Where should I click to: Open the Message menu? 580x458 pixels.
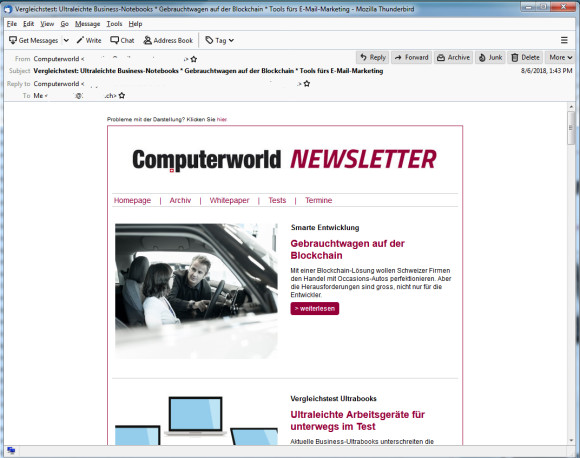click(87, 24)
